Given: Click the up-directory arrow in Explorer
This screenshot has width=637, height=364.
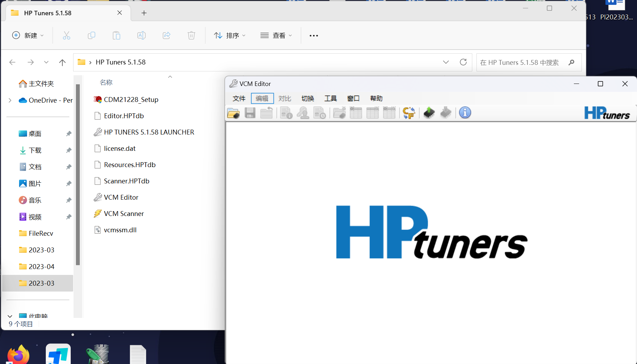Looking at the screenshot, I should click(62, 62).
